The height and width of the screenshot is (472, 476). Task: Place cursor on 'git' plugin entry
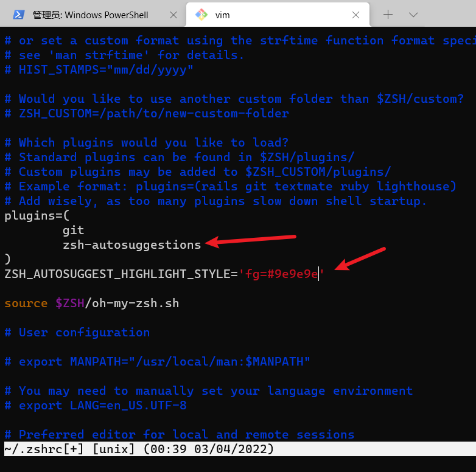pos(73,231)
